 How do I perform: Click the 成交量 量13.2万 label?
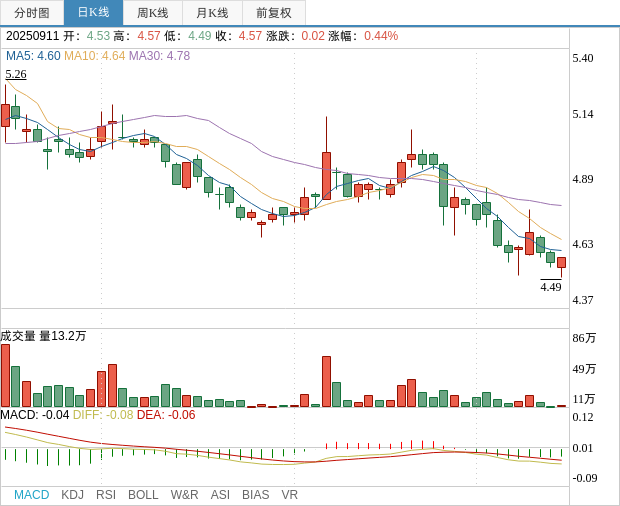coord(43,336)
